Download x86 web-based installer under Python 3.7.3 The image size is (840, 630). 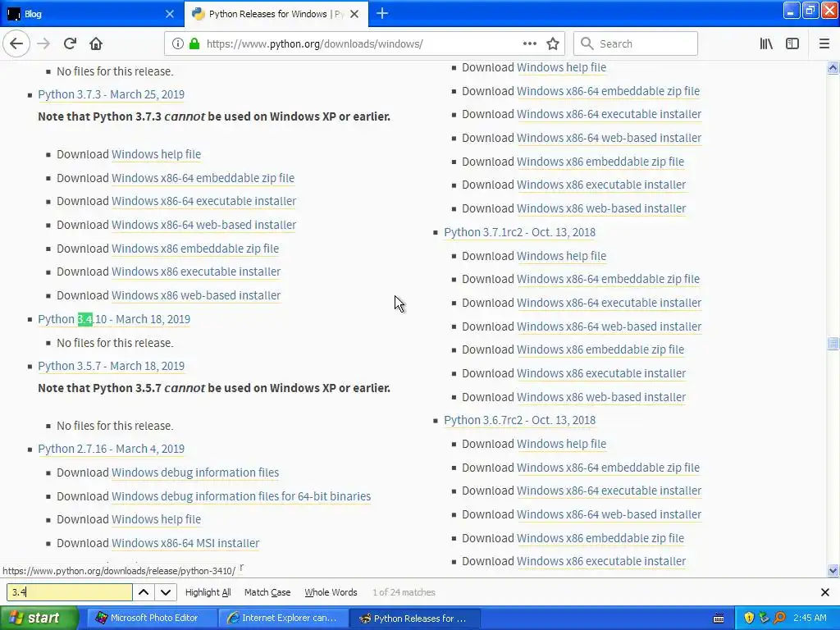pos(195,295)
